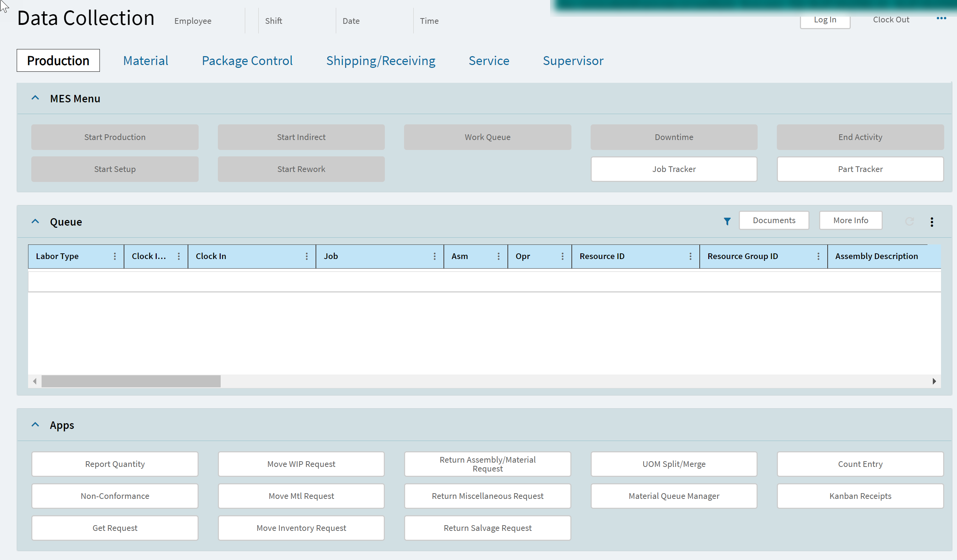The width and height of the screenshot is (957, 560).
Task: Open the kebab menu beside the refresh icon
Action: [932, 221]
